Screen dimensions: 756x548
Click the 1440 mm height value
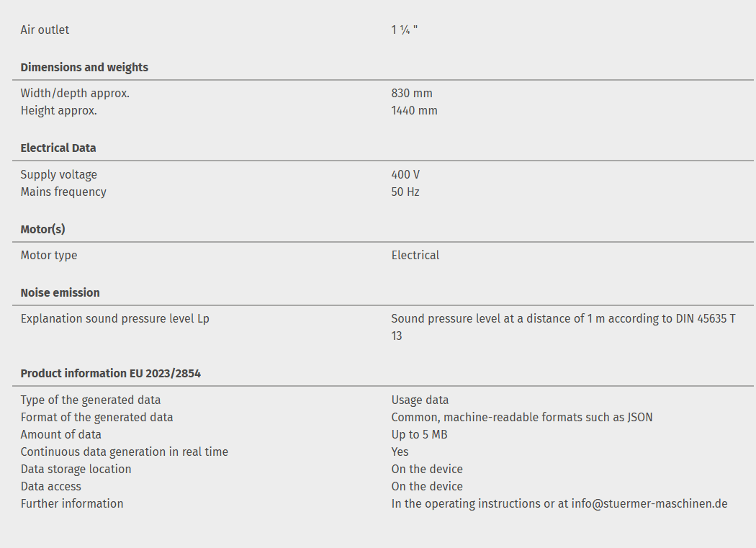click(414, 110)
